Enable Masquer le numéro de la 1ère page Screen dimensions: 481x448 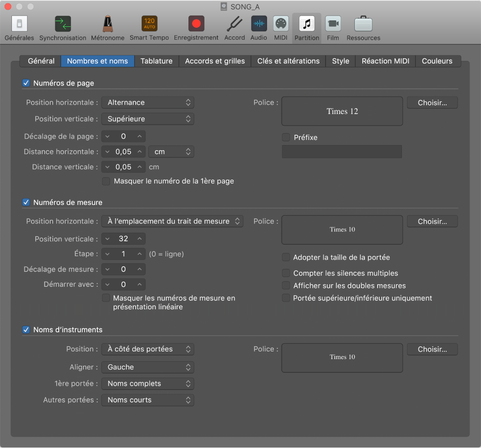[x=106, y=181]
